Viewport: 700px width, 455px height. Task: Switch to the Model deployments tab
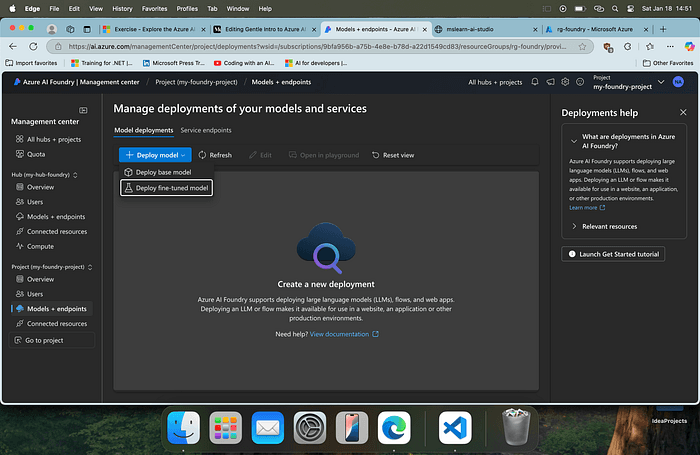point(144,130)
